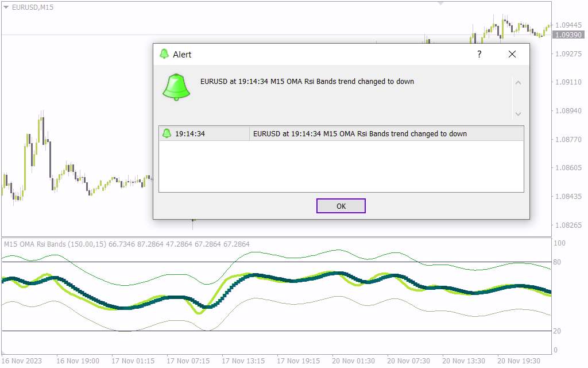Select alert list row message about trend change
Image resolution: width=588 pixels, height=368 pixels.
359,133
